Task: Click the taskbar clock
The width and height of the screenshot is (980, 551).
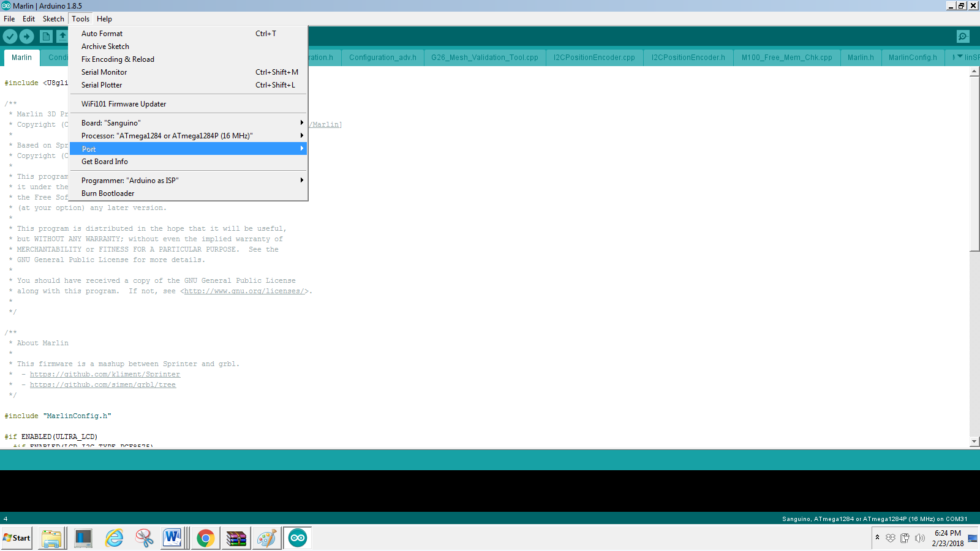Action: 948,538
